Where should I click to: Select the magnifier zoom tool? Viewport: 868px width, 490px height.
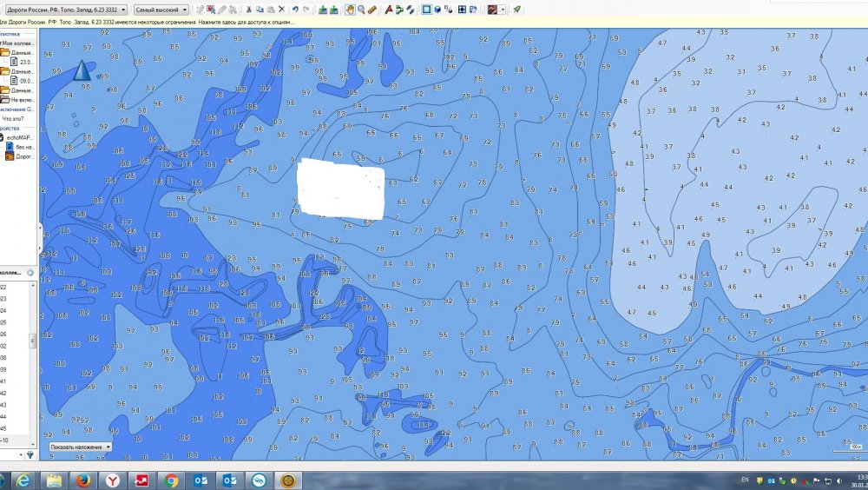360,10
